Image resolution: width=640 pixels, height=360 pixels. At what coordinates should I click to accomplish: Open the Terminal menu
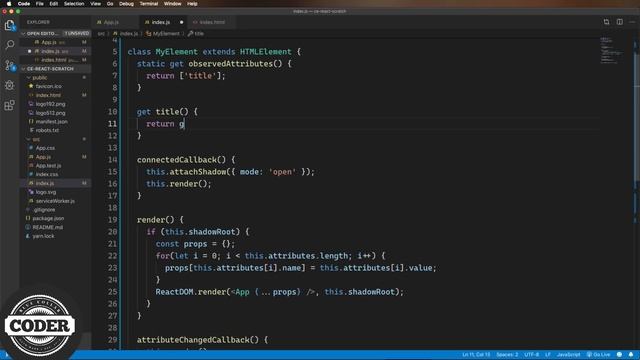coord(149,4)
